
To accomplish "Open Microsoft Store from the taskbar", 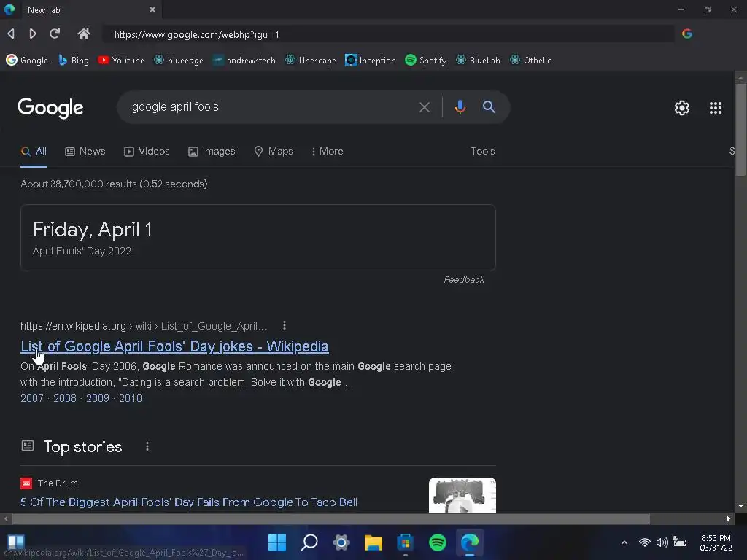I will pyautogui.click(x=406, y=542).
